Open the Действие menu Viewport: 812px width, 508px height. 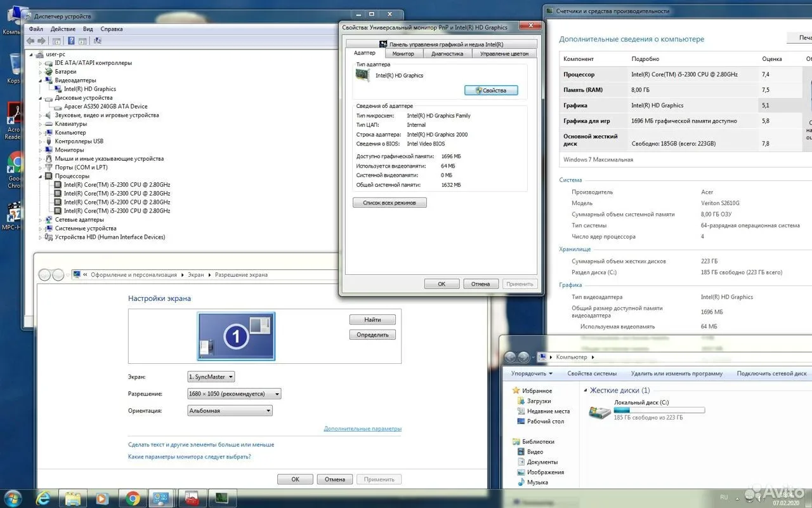(x=63, y=29)
